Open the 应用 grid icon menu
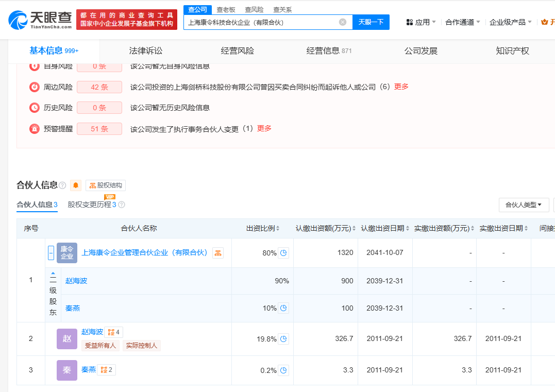Image resolution: width=555 pixels, height=392 pixels. point(410,22)
